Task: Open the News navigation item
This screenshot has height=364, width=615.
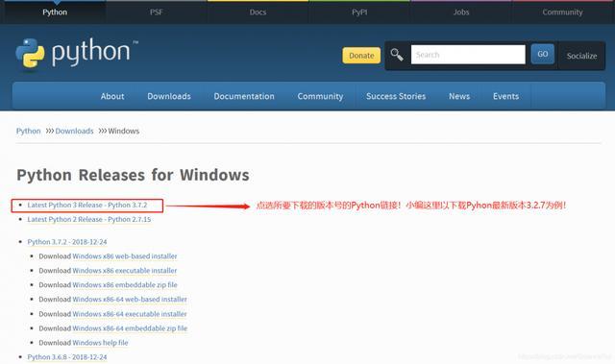Action: [x=459, y=96]
